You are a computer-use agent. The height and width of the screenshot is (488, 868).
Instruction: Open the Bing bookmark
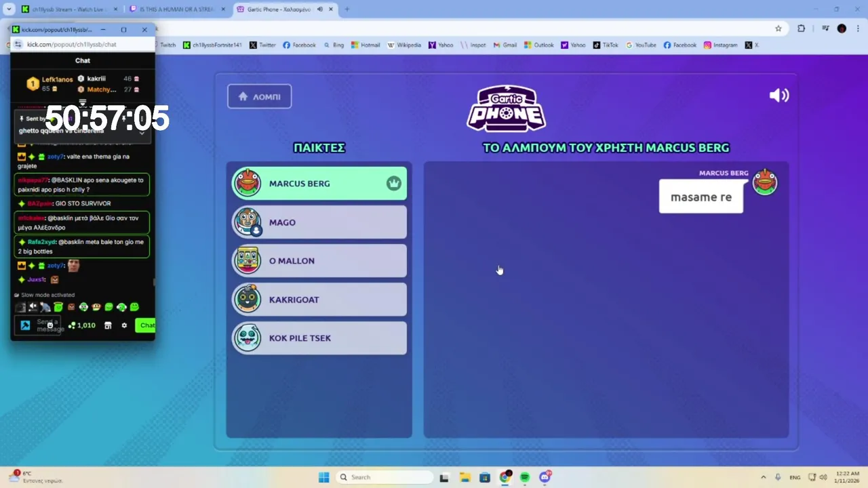point(333,45)
